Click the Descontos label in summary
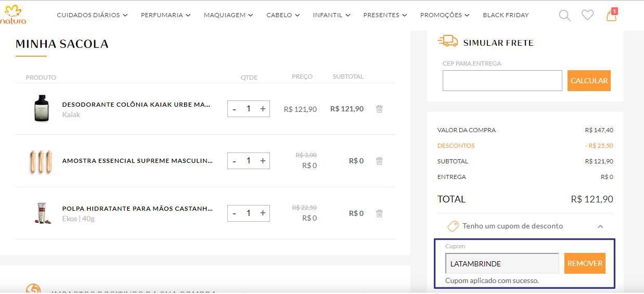Viewport: 644px width, 294px height. [456, 146]
